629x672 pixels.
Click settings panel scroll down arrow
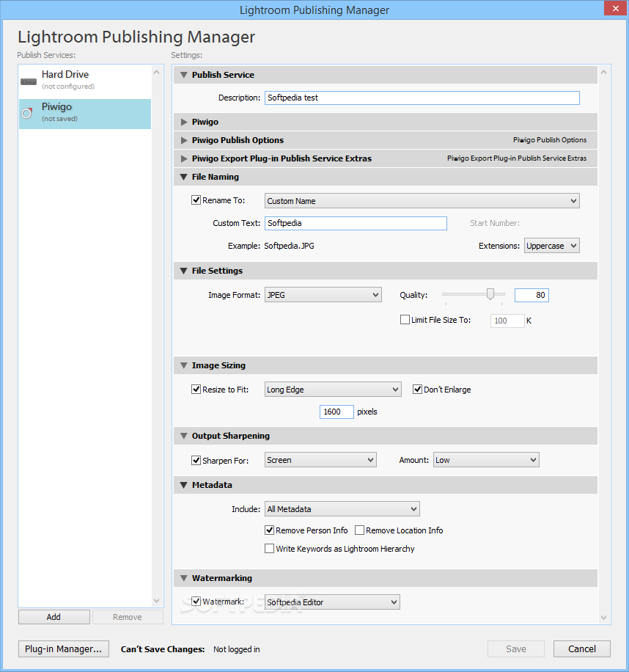point(604,618)
